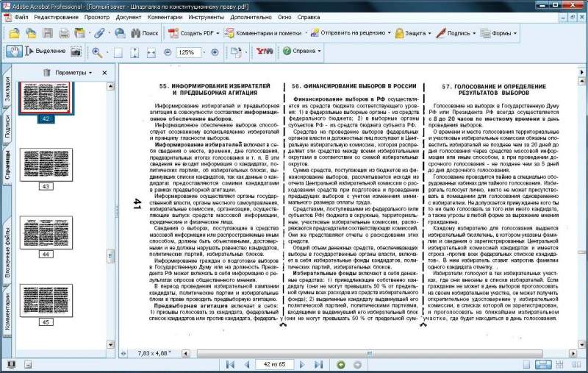Toggle full screen view at status bar left
Image resolution: width=588 pixels, height=373 pixels.
[11, 364]
